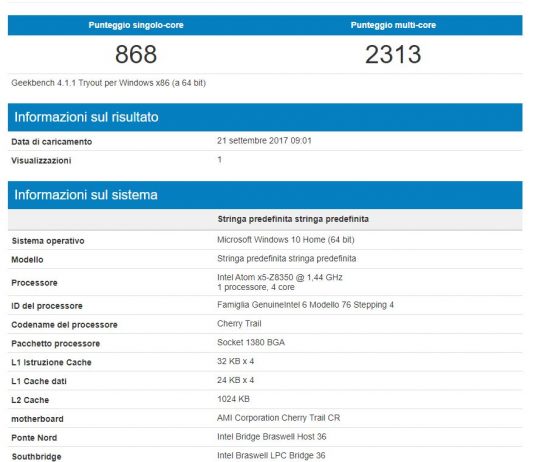The height and width of the screenshot is (462, 534).
Task: Select the '1 processore, 4 core' text
Action: coord(256,287)
